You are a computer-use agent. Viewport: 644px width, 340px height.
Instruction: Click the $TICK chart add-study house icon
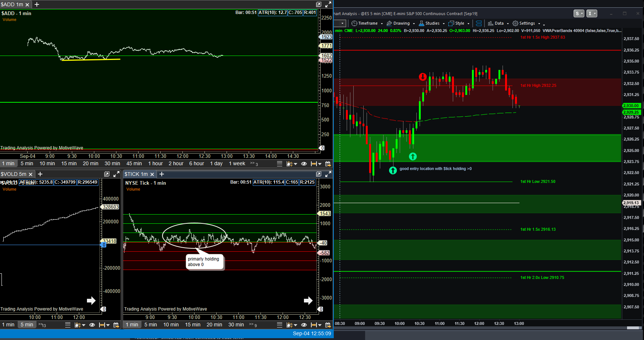click(x=290, y=325)
